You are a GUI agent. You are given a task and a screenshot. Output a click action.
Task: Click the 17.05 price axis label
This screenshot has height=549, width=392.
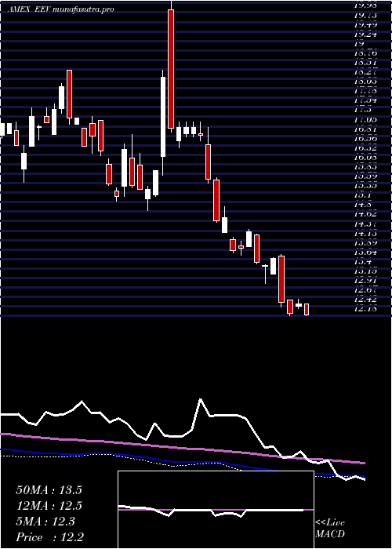[365, 119]
